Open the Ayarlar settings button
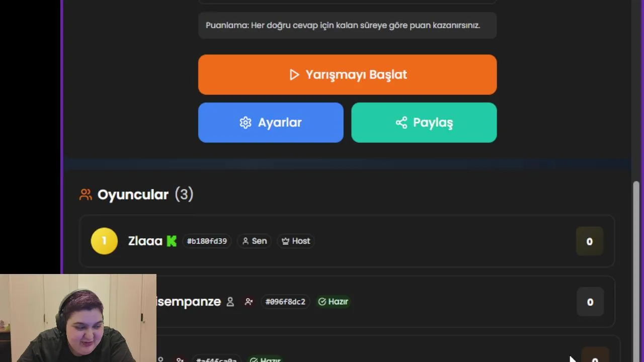The width and height of the screenshot is (644, 362). (271, 123)
